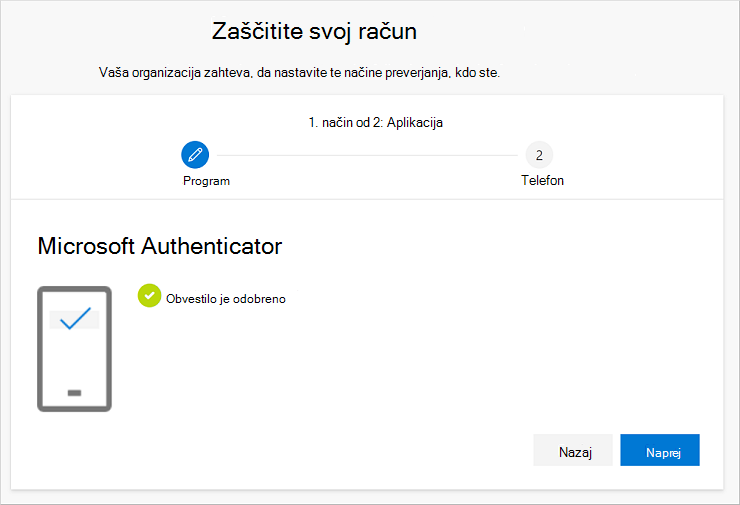Image resolution: width=740 pixels, height=505 pixels.
Task: Click the Telefon step label
Action: pyautogui.click(x=542, y=180)
